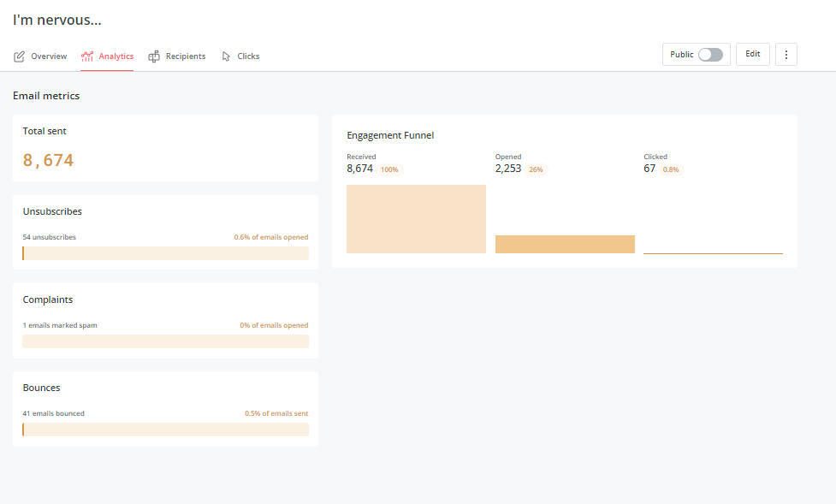This screenshot has height=504, width=836.
Task: Click the Opened bar in the Engagement Funnel
Action: coord(565,244)
